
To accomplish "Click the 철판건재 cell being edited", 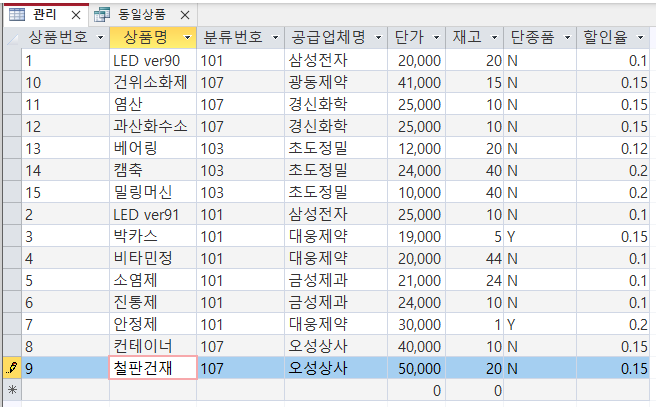I will (x=153, y=368).
